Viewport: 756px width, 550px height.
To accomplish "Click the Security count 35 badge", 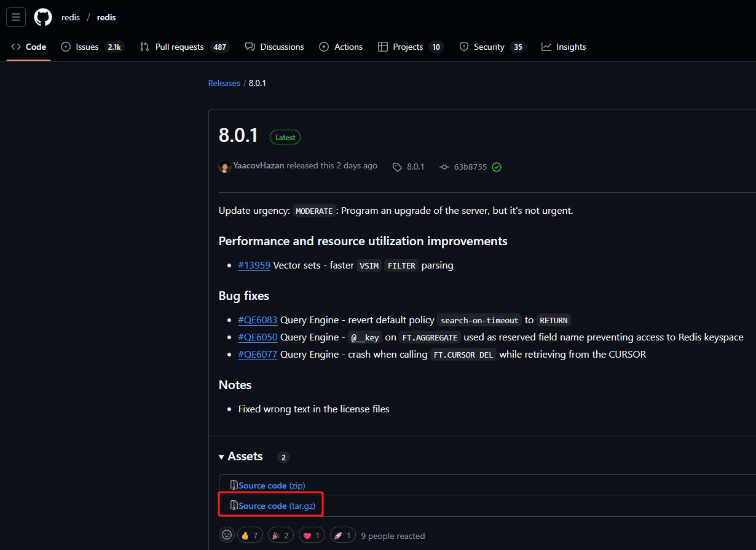I will click(x=518, y=47).
